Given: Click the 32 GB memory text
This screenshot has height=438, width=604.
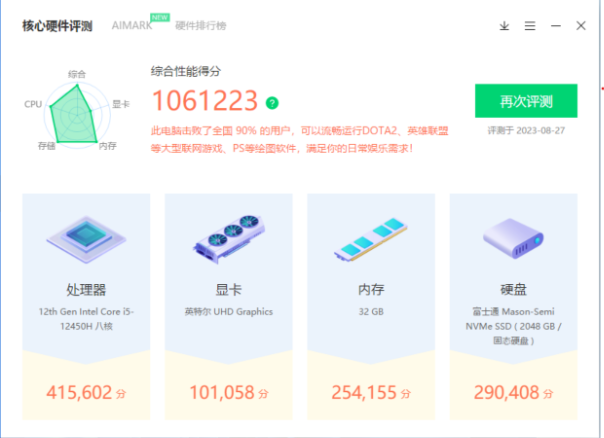Looking at the screenshot, I should 371,311.
